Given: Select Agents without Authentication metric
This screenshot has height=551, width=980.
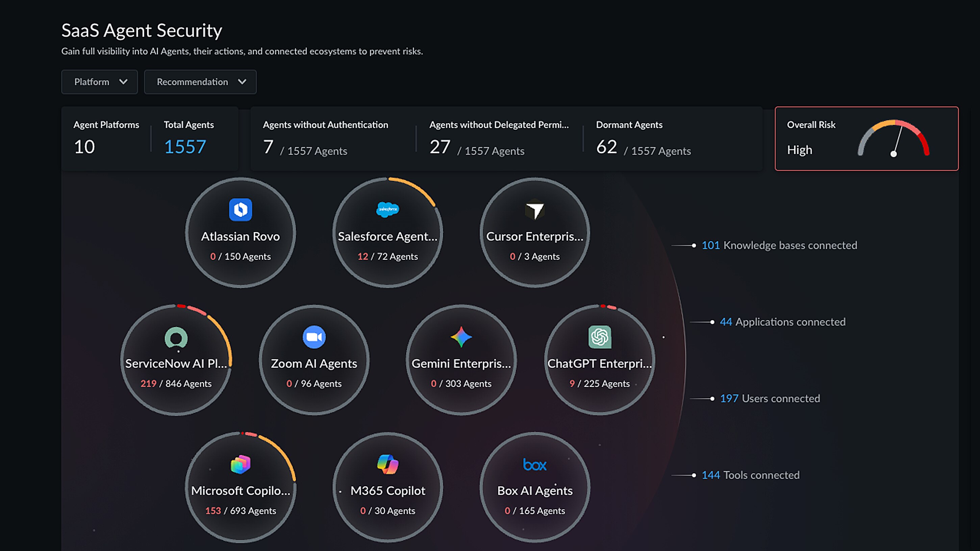Looking at the screenshot, I should click(325, 138).
